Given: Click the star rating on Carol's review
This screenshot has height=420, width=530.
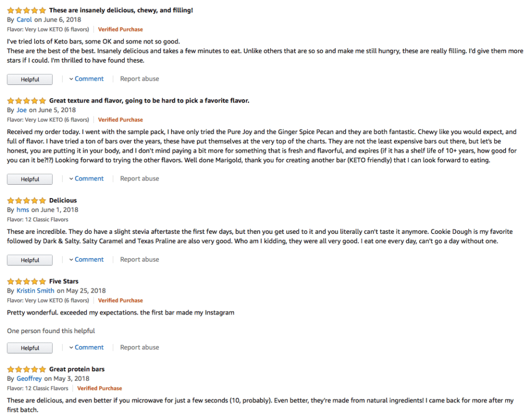Looking at the screenshot, I should point(26,10).
